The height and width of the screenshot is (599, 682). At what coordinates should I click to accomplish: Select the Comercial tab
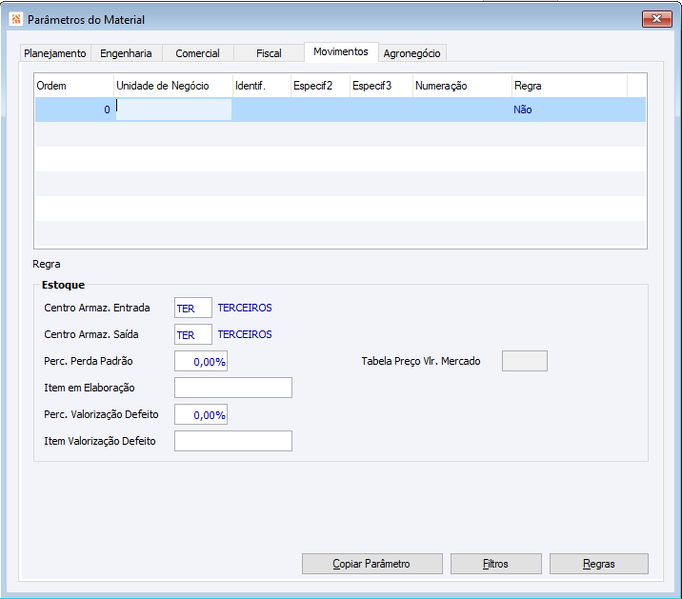point(197,54)
